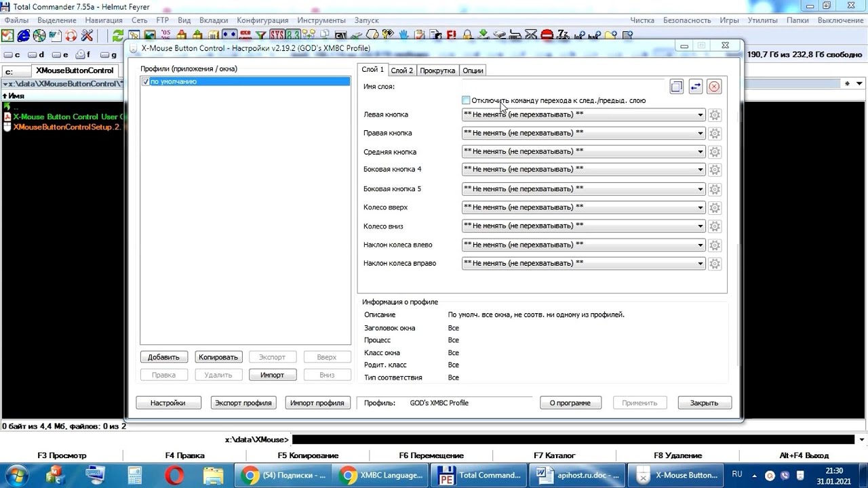The width and height of the screenshot is (868, 488).
Task: Open gear settings for Наклон колеса влево
Action: (714, 245)
